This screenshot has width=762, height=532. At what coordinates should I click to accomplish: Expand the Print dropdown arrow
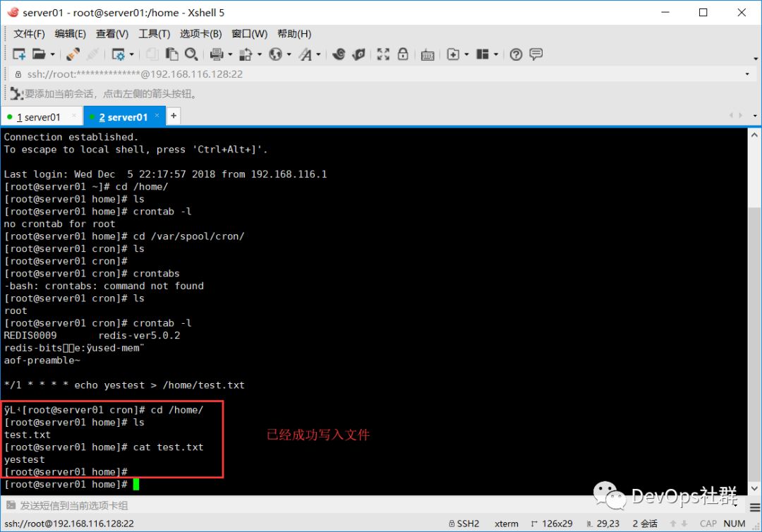pos(230,54)
